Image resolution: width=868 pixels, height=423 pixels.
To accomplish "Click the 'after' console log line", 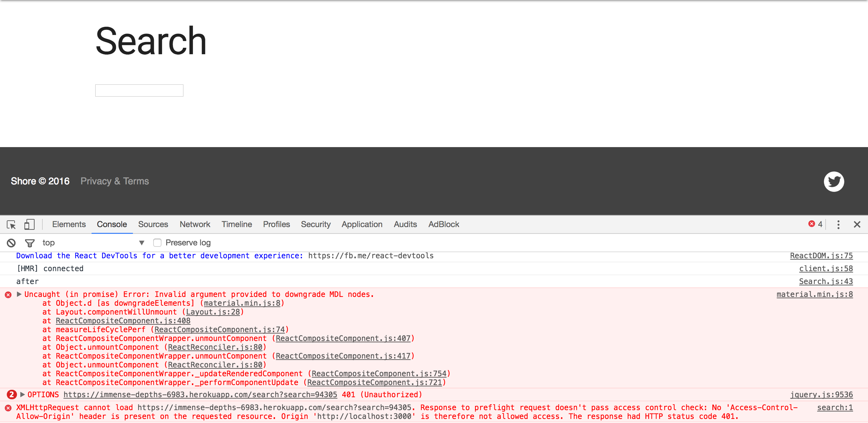I will 27,281.
